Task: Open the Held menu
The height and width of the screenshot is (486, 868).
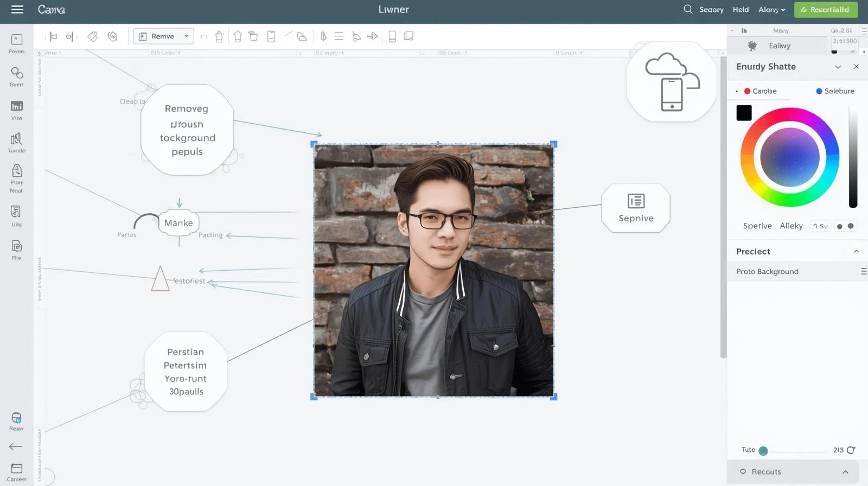Action: coord(741,10)
